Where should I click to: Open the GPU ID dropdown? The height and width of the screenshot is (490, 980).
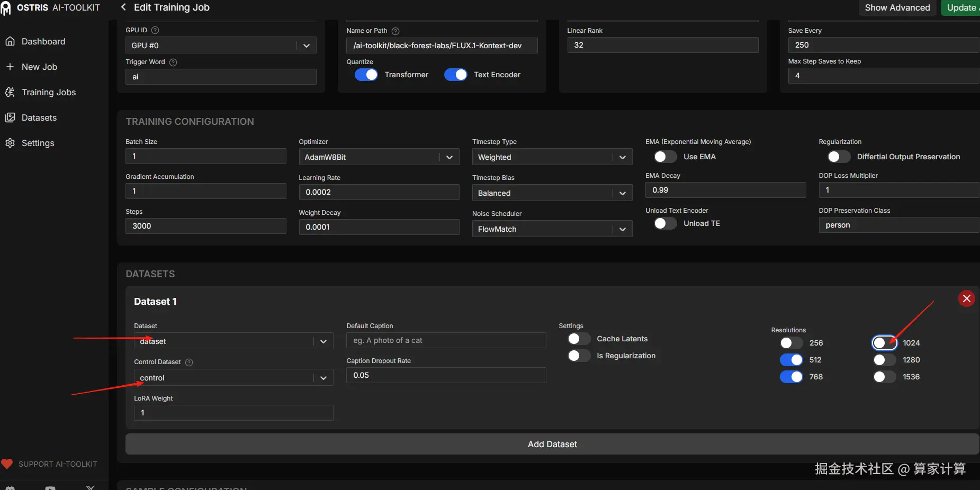221,46
